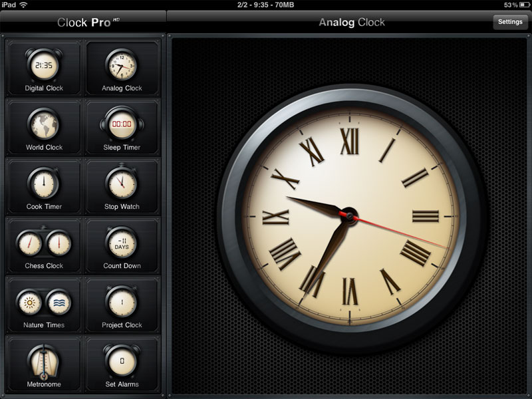The height and width of the screenshot is (399, 532).
Task: Start the Stop Watch tool
Action: pyautogui.click(x=122, y=184)
